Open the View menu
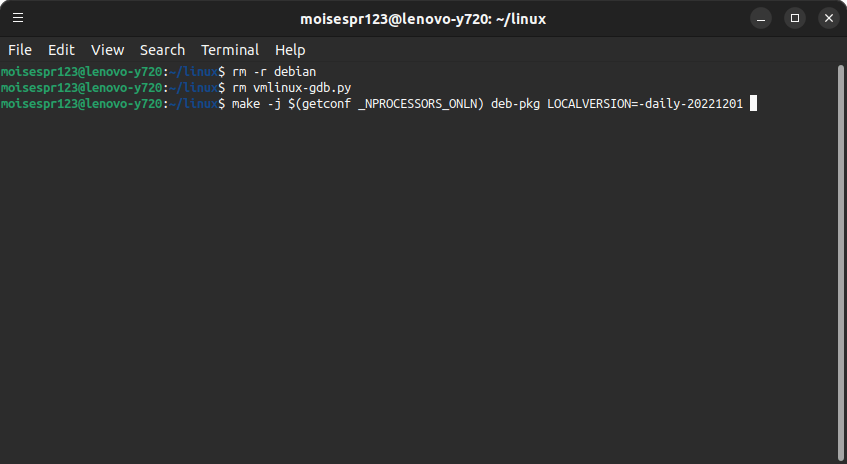This screenshot has width=847, height=464. 107,50
